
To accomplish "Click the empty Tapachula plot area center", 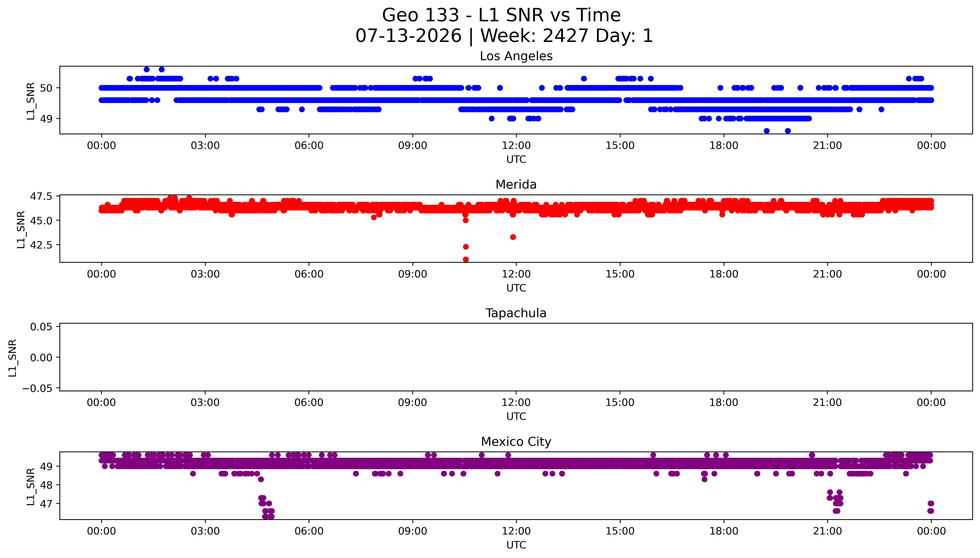I will [516, 357].
